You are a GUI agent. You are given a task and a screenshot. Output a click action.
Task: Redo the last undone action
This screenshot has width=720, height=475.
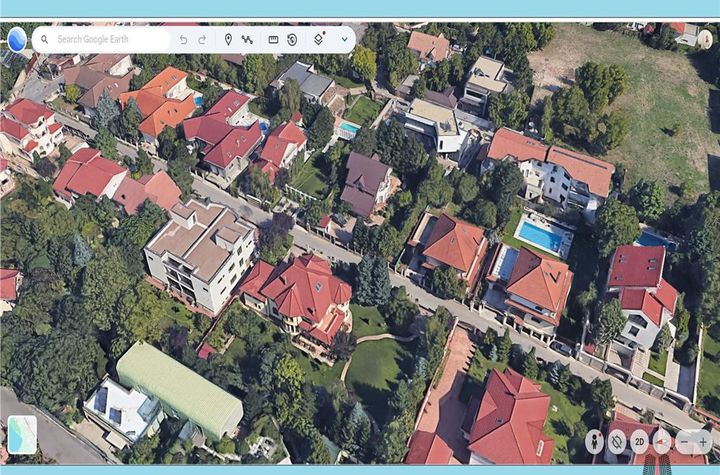[202, 40]
